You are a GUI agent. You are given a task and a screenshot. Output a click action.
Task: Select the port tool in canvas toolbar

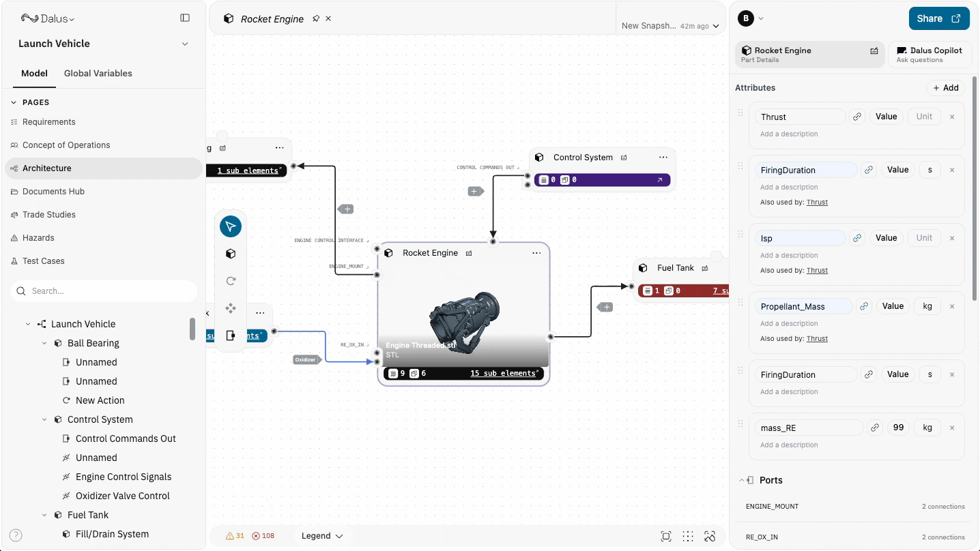231,336
